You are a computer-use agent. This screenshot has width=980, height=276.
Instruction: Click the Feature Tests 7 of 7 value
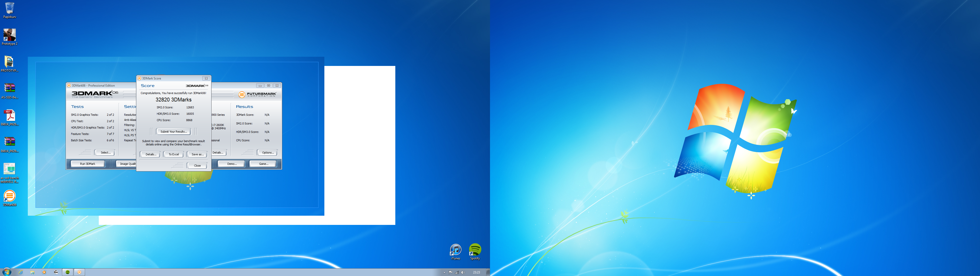point(110,134)
